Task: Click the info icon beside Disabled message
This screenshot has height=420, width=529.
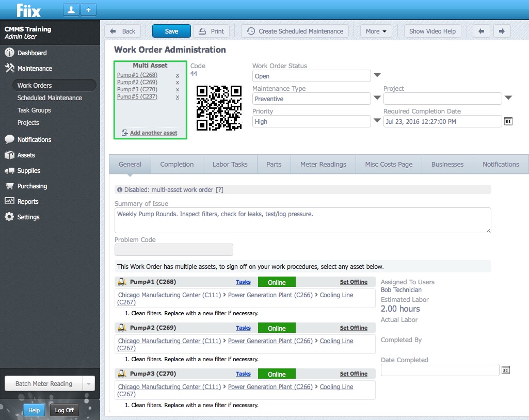Action: click(119, 189)
